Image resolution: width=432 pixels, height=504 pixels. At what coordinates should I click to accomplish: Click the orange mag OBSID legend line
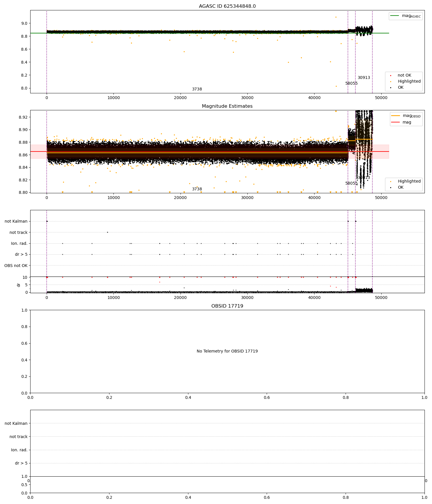(x=396, y=116)
